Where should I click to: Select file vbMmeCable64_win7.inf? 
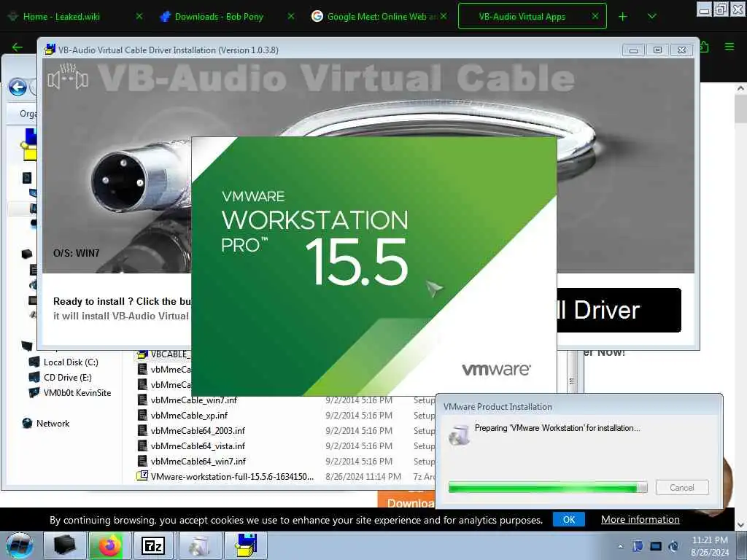pyautogui.click(x=198, y=461)
